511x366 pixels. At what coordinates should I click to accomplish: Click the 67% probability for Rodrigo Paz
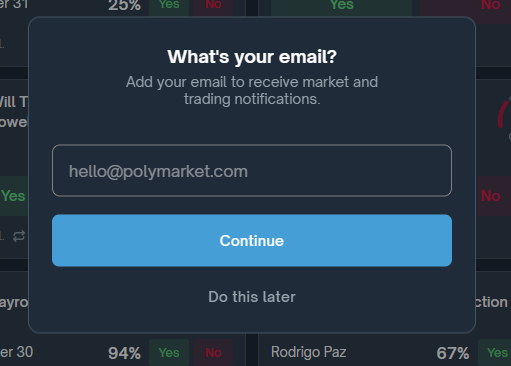453,353
